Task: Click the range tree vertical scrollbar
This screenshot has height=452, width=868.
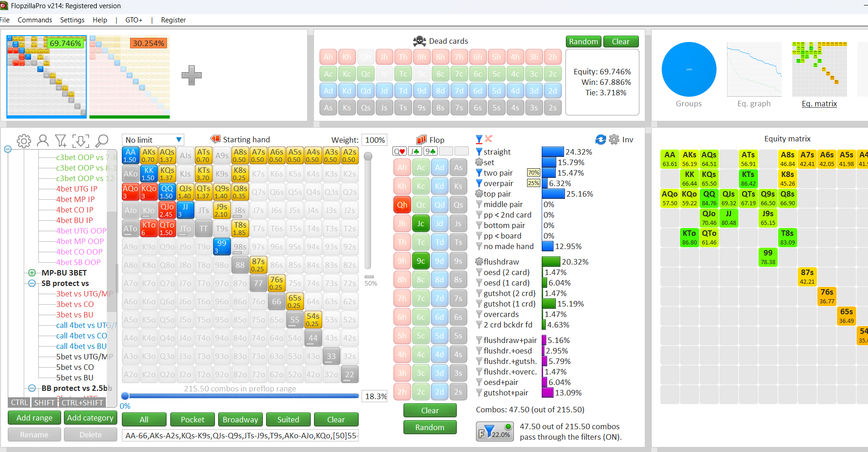Action: click(x=112, y=262)
